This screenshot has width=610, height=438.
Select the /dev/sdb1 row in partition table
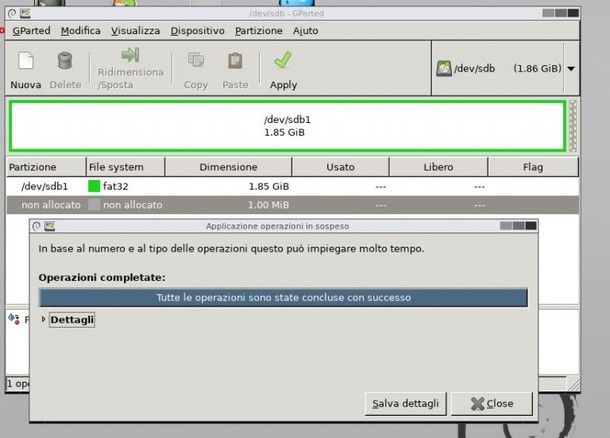[293, 186]
